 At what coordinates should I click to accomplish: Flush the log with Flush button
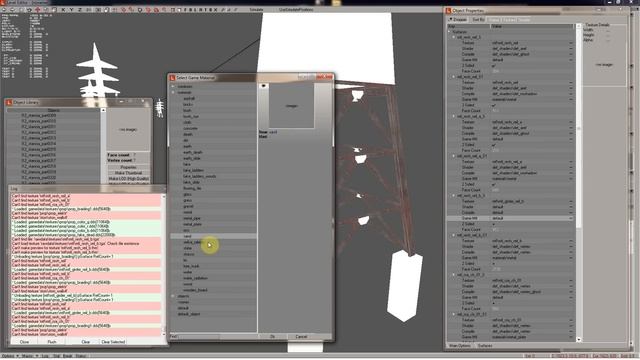point(52,342)
